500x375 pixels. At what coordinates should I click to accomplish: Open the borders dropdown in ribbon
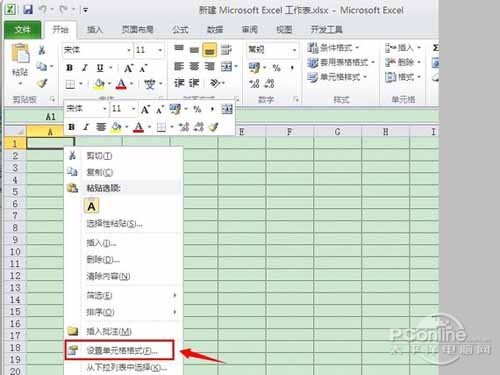click(81, 84)
